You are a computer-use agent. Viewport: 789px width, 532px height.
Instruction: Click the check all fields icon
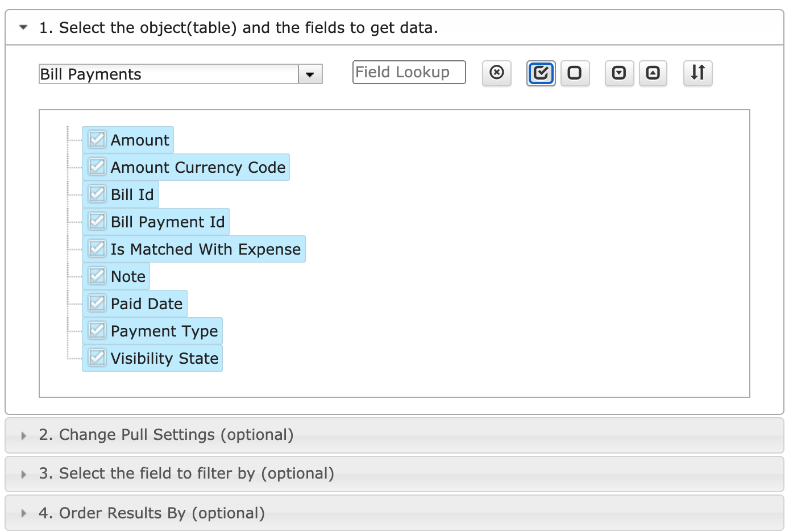click(x=541, y=73)
